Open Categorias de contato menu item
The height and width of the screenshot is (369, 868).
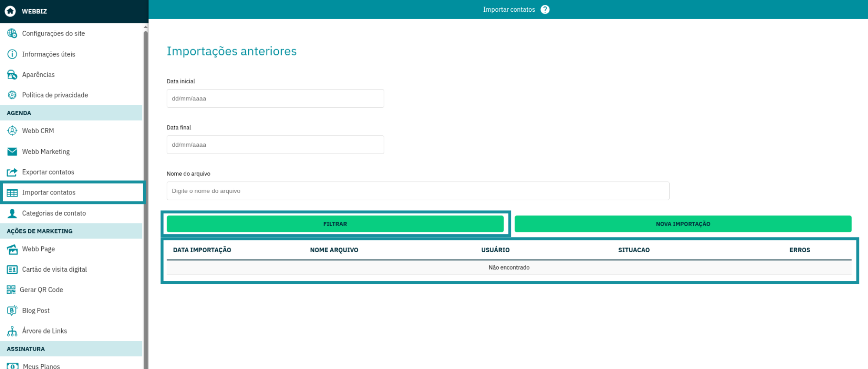click(x=54, y=213)
